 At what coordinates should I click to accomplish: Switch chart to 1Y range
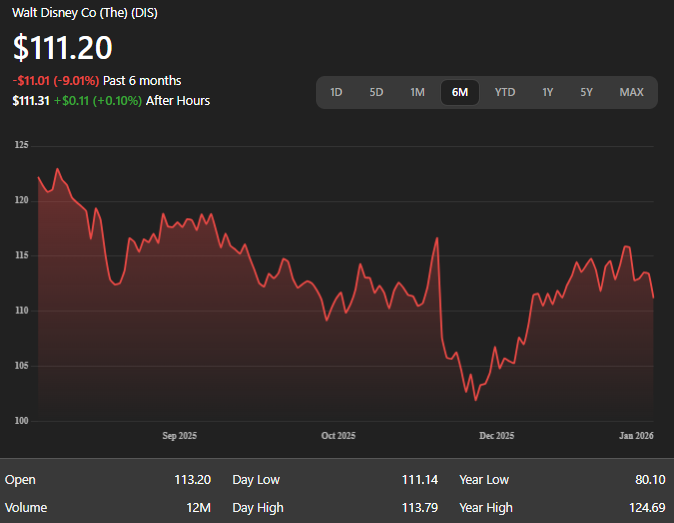pyautogui.click(x=547, y=92)
